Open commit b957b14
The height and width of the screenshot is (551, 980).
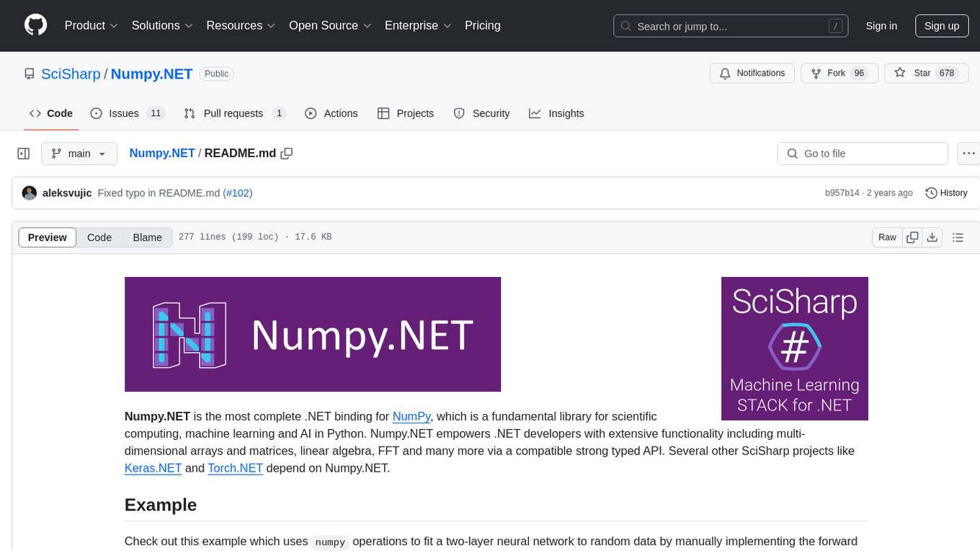click(x=842, y=193)
